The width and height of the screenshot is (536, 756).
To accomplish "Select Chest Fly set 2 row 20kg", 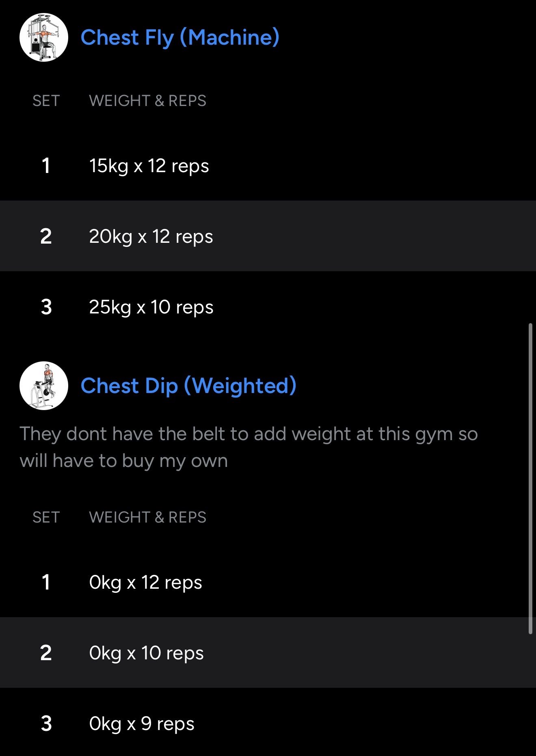I will click(x=151, y=236).
